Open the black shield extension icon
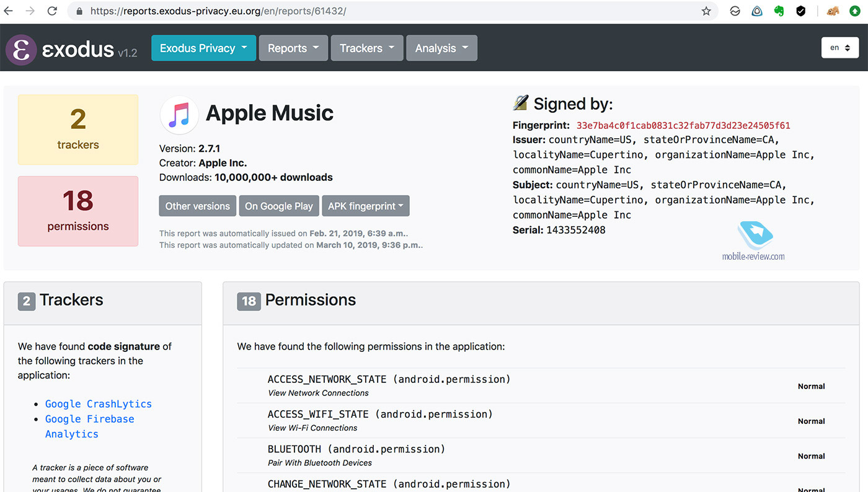 [800, 11]
